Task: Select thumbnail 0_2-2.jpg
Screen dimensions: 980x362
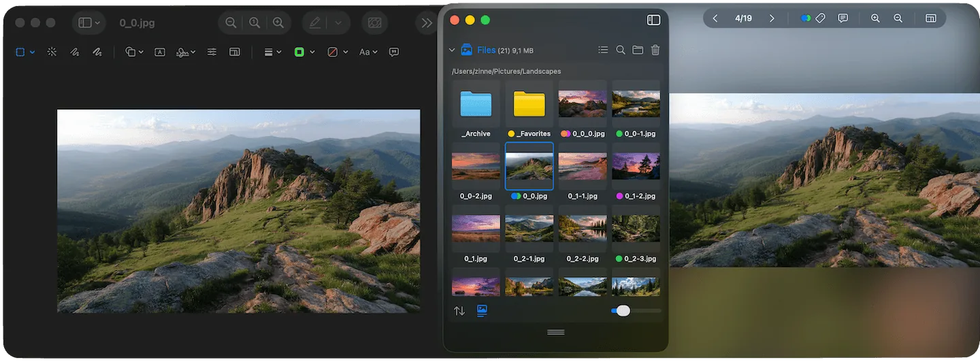Action: (x=583, y=229)
